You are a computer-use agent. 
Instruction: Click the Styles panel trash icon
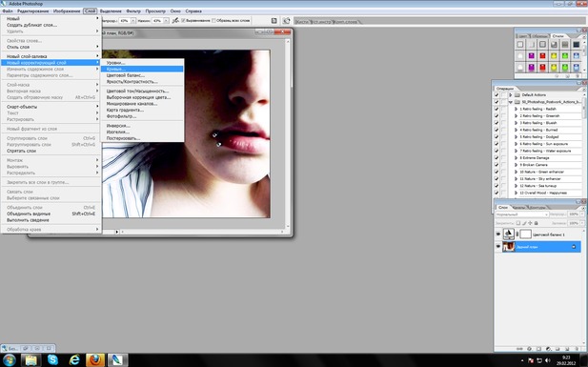pos(578,76)
